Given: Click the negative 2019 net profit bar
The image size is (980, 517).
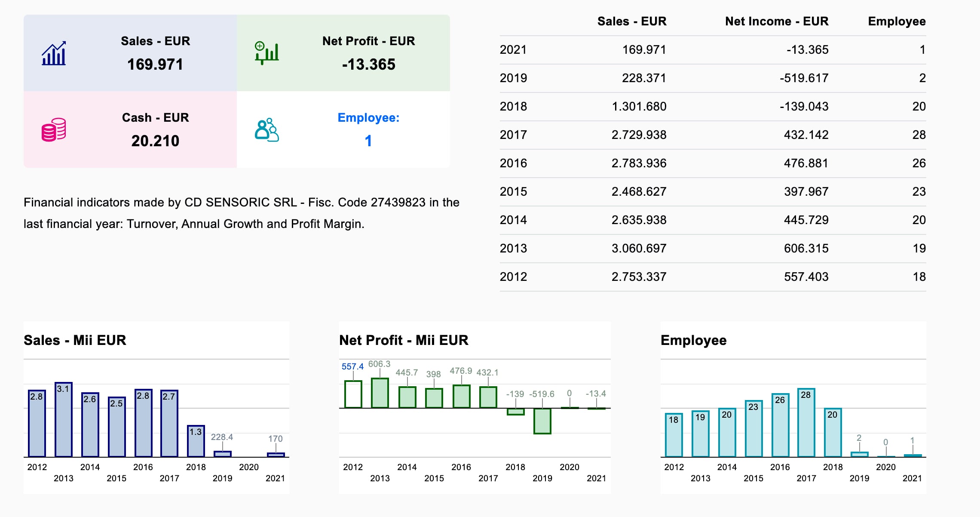Looking at the screenshot, I should (542, 421).
